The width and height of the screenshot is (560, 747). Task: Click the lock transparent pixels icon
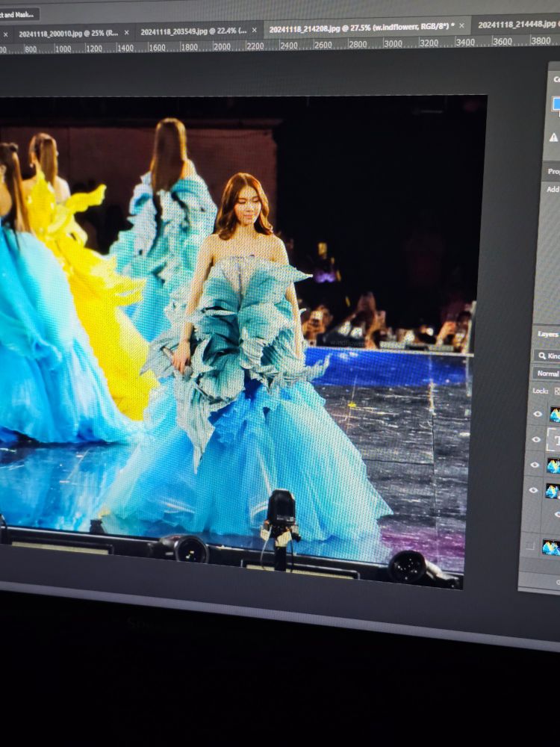pos(557,391)
